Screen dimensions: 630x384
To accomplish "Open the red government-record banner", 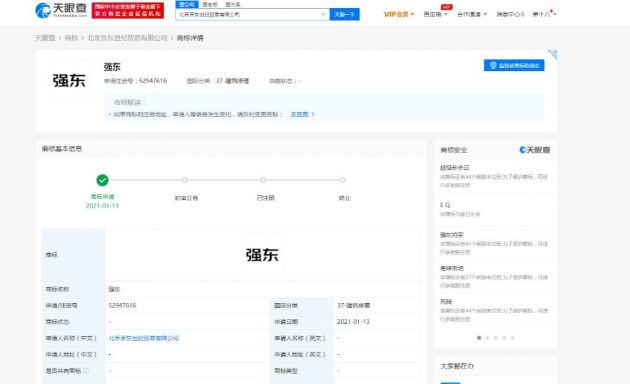I will [128, 10].
